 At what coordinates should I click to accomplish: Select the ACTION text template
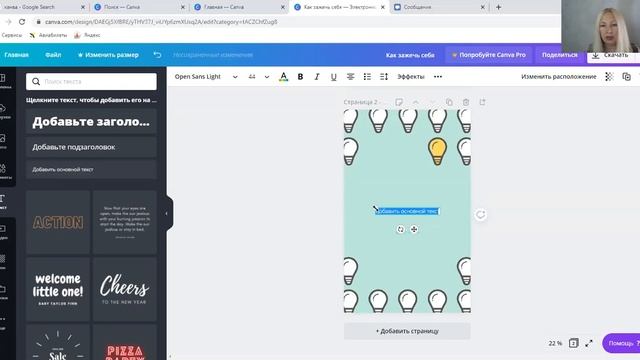coord(58,222)
